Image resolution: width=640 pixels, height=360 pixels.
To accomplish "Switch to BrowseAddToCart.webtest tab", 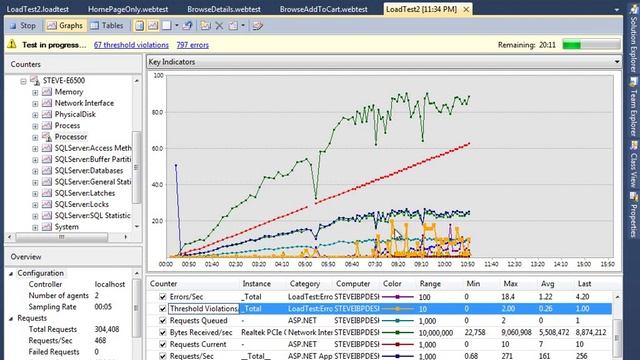I will 323,9.
